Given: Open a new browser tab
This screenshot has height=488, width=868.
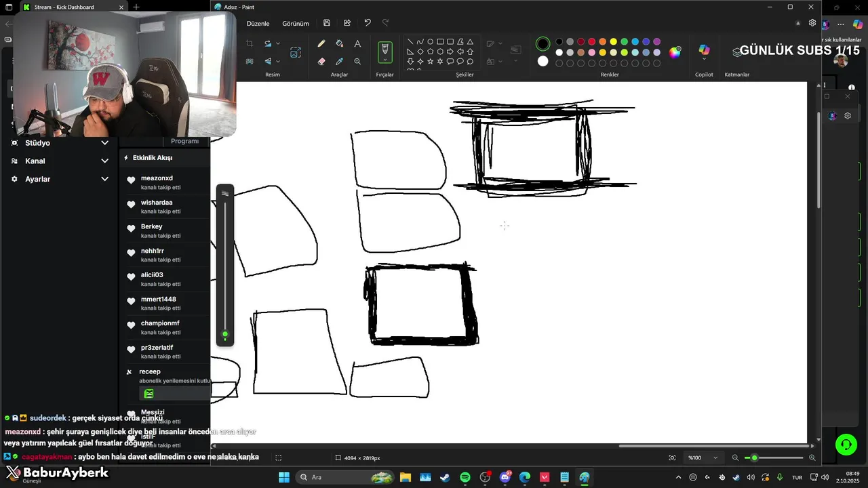Looking at the screenshot, I should point(136,7).
